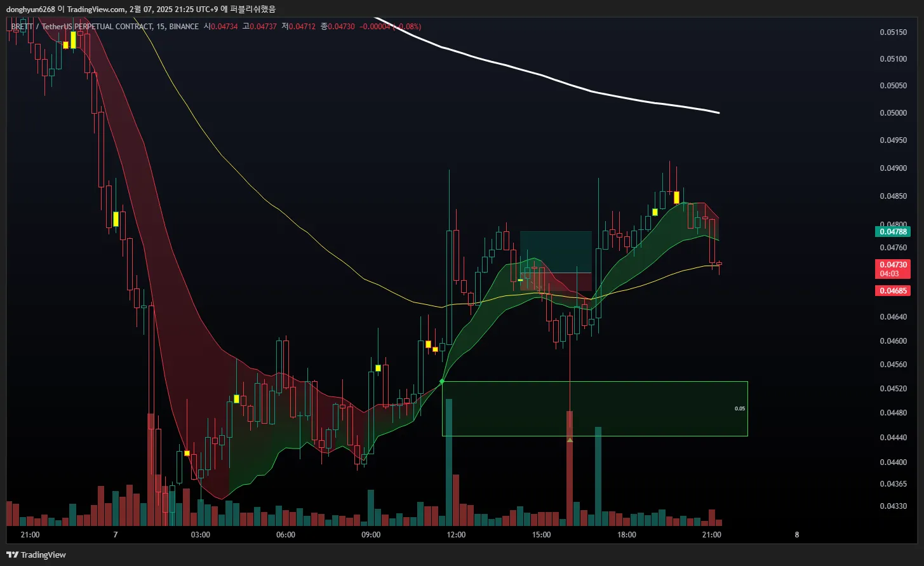Select the green demand zone rectangle labeled 0.05
The image size is (924, 566).
(x=595, y=408)
